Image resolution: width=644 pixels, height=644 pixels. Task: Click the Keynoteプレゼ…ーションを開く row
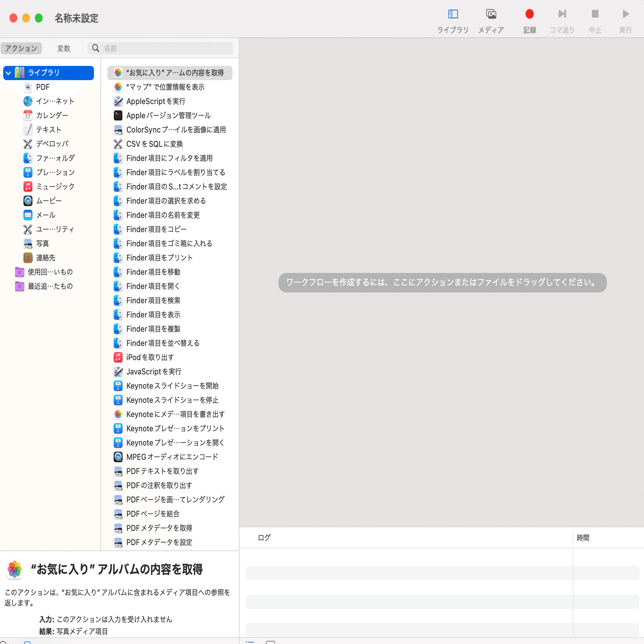(170, 443)
